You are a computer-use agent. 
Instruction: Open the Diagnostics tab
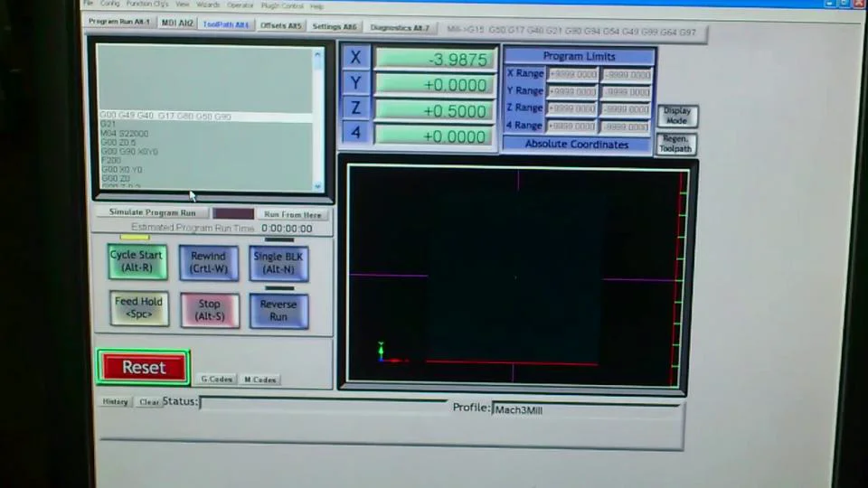point(400,28)
